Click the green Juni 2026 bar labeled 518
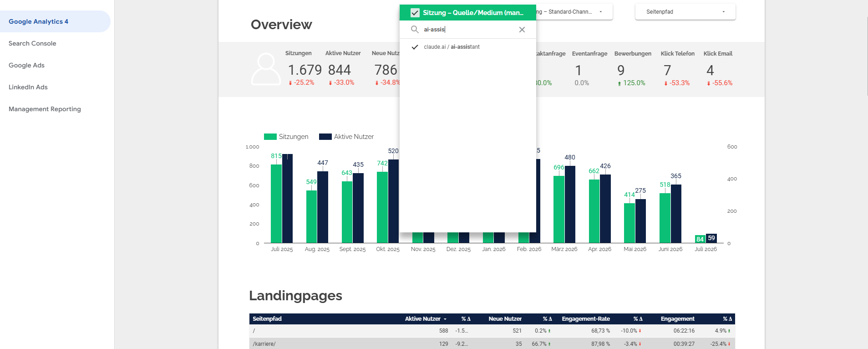The width and height of the screenshot is (868, 349). click(665, 218)
